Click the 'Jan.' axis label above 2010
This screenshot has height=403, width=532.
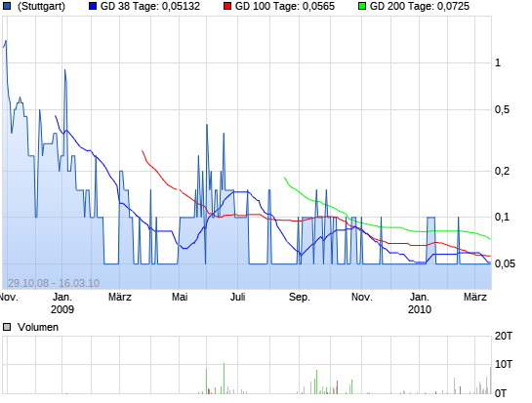pos(420,298)
